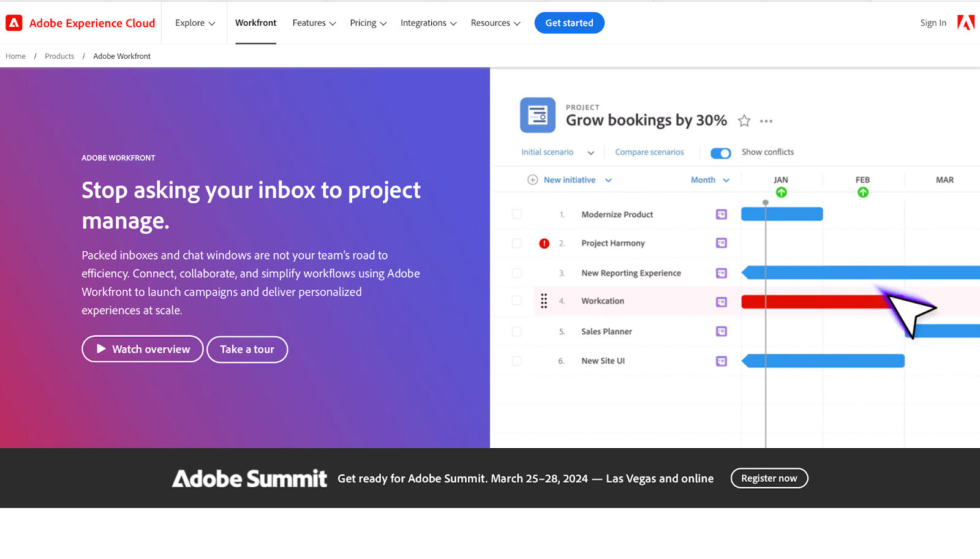Click the timeline marker dot above the date line
Viewport: 980px width, 559px height.
(x=766, y=201)
